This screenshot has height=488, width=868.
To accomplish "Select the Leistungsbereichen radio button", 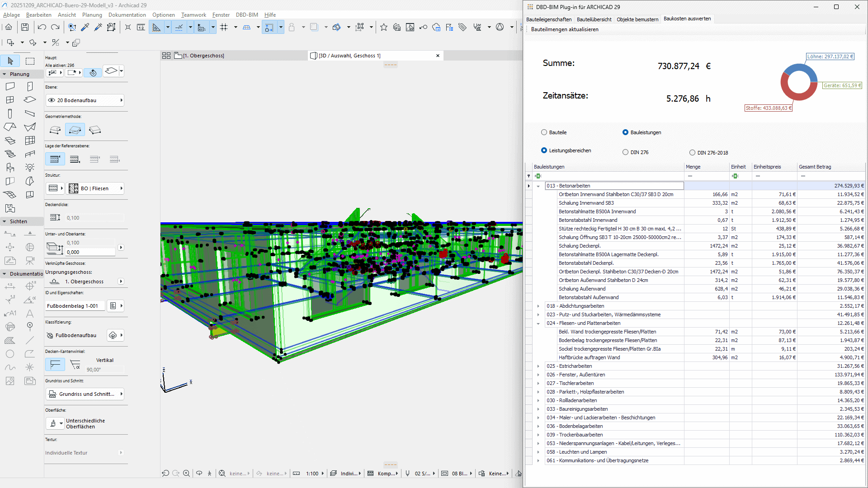I will pos(544,150).
